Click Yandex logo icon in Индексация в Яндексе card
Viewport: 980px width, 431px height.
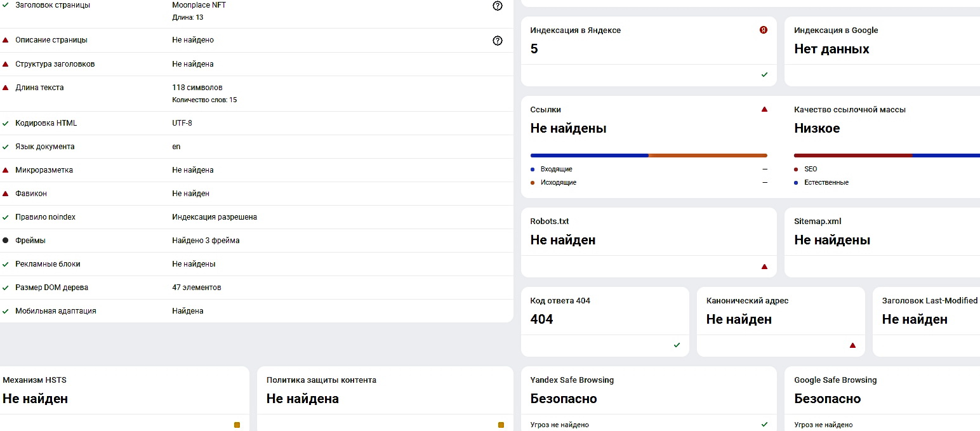pos(764,30)
